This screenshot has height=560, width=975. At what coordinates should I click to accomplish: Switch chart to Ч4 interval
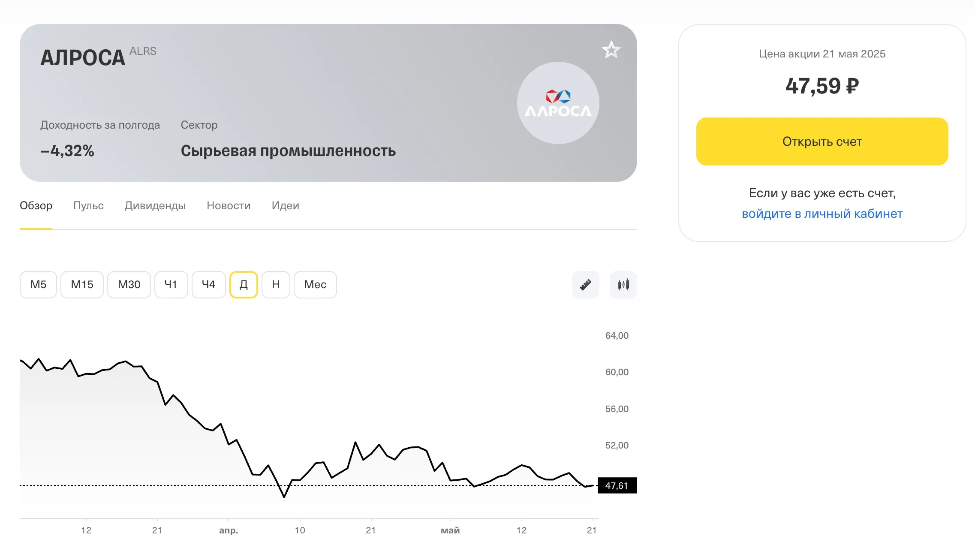208,284
